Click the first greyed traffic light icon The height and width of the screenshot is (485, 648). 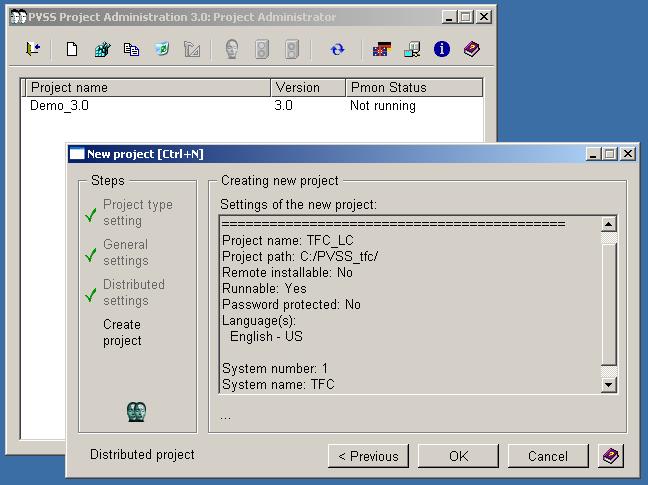[262, 49]
